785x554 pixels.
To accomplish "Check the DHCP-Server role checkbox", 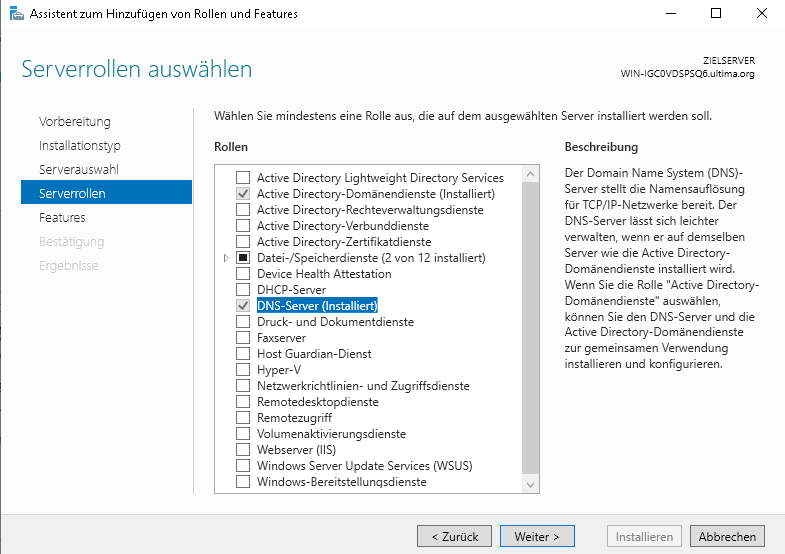I will click(x=243, y=290).
